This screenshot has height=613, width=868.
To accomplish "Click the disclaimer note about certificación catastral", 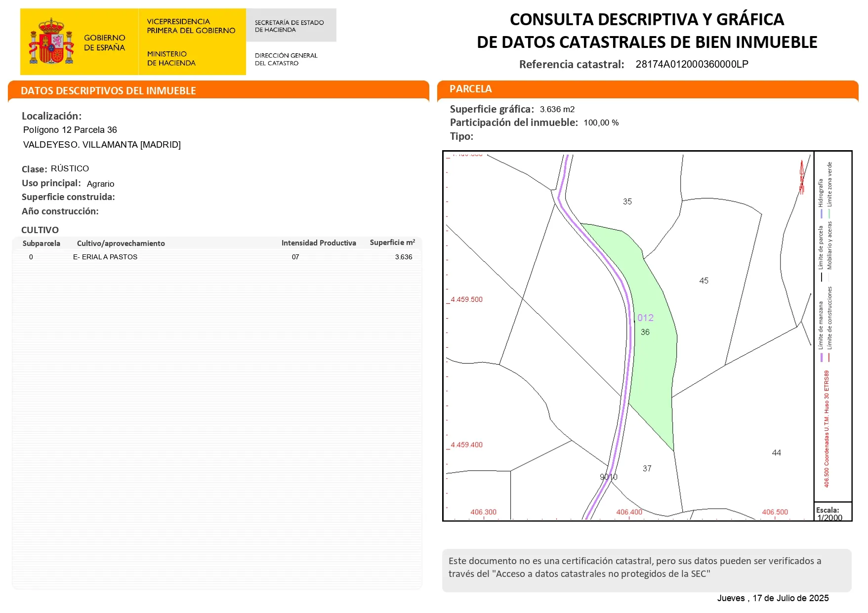I will pyautogui.click(x=635, y=568).
